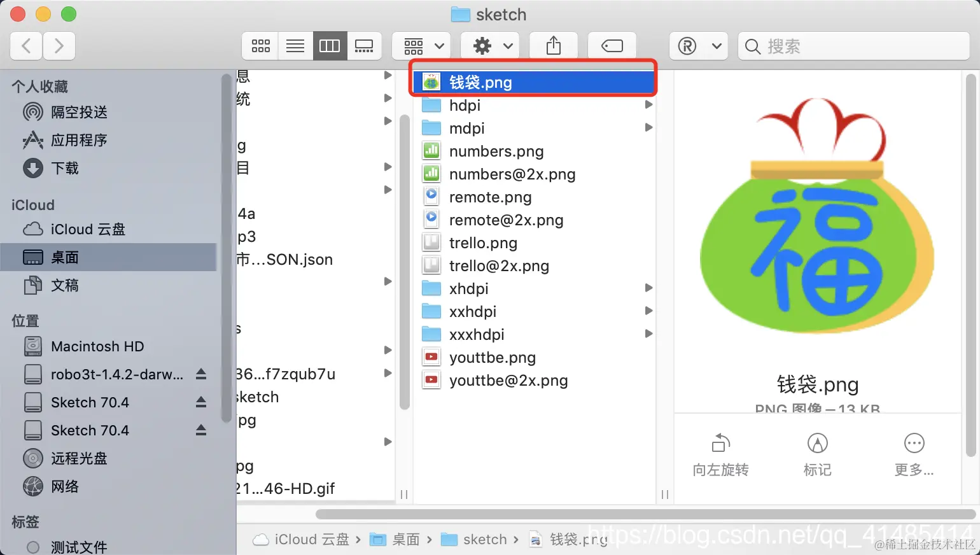Select the mdpi folder

533,128
